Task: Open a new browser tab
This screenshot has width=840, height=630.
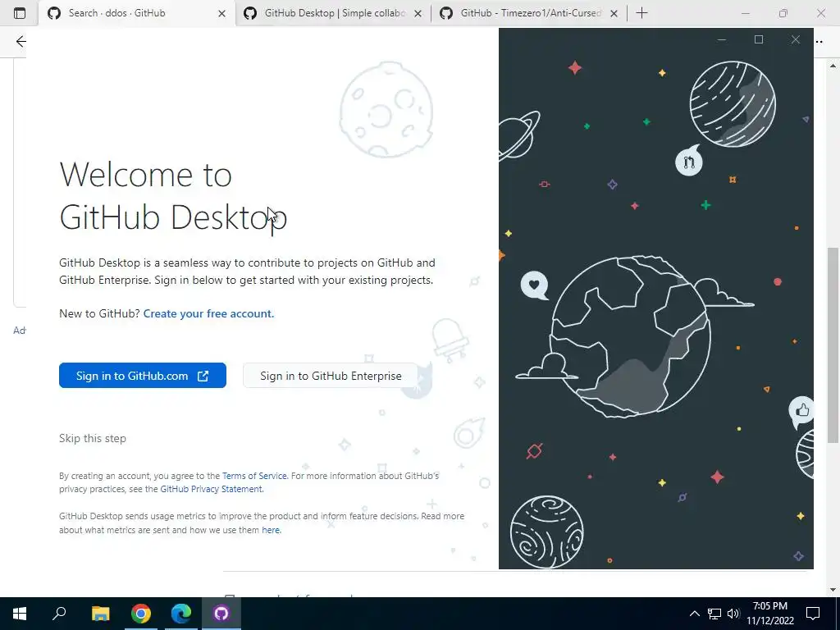Action: point(641,13)
